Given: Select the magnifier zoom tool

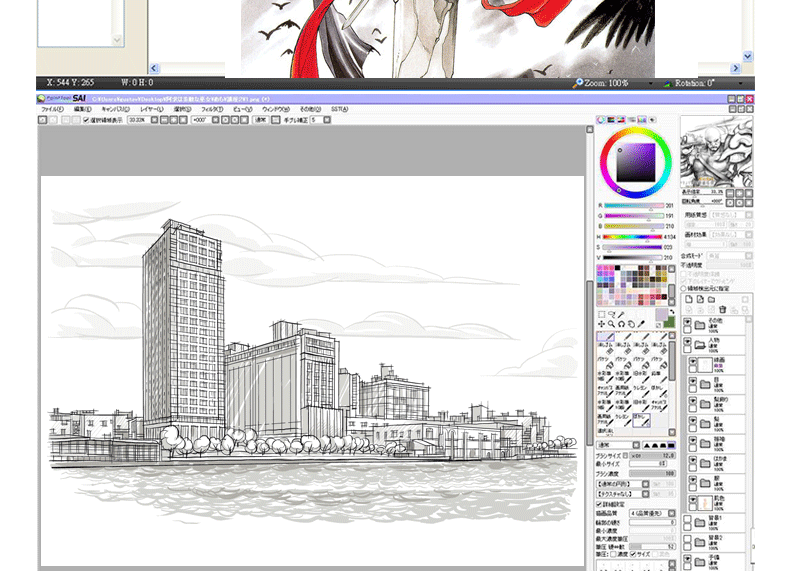Looking at the screenshot, I should 611,324.
